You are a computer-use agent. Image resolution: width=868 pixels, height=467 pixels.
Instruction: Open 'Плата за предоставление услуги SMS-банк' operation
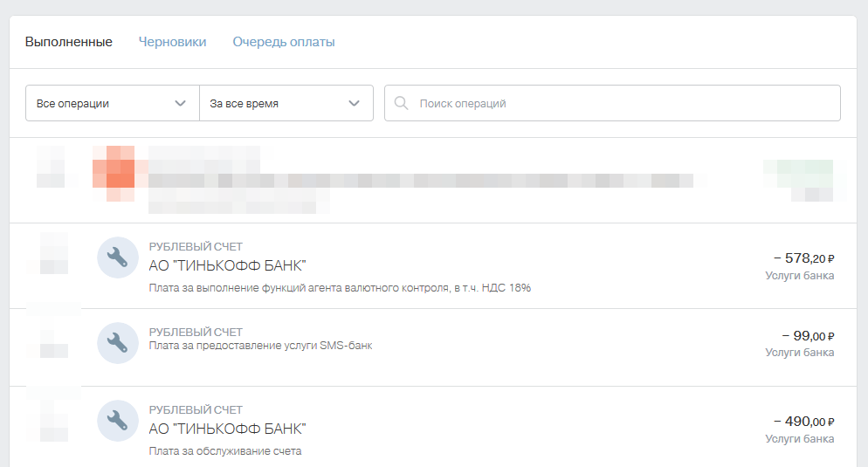(x=260, y=346)
